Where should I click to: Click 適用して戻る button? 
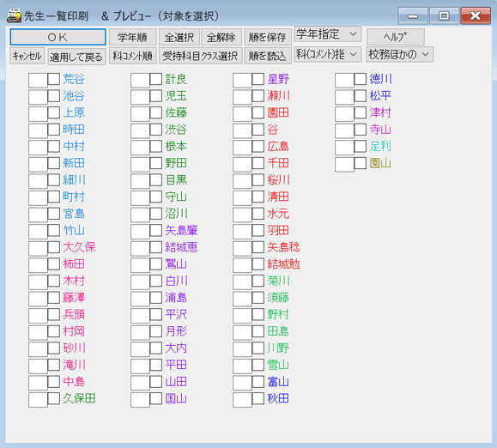coord(76,57)
